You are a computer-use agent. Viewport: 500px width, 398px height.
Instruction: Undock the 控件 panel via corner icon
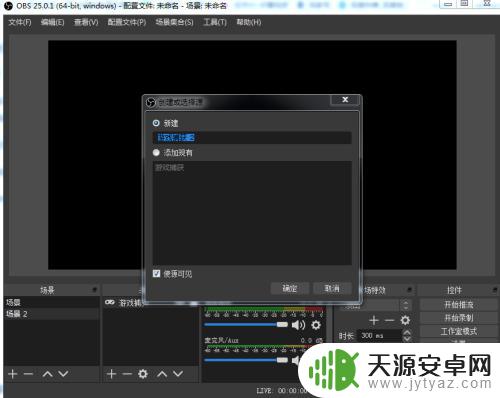(495, 289)
